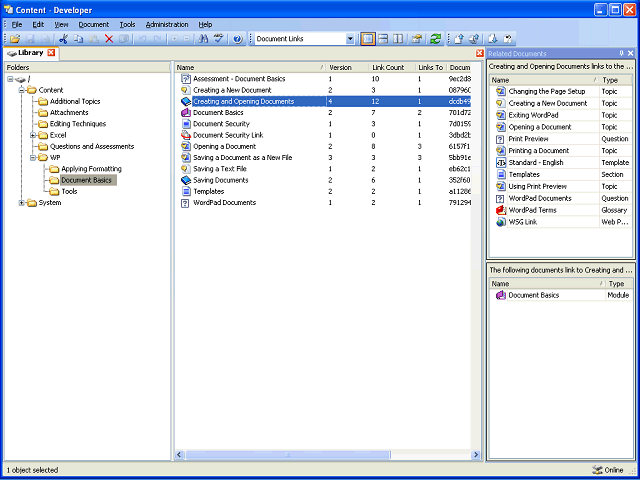This screenshot has height=480, width=640.
Task: Click the icon beside Document Security Link
Action: click(x=186, y=135)
